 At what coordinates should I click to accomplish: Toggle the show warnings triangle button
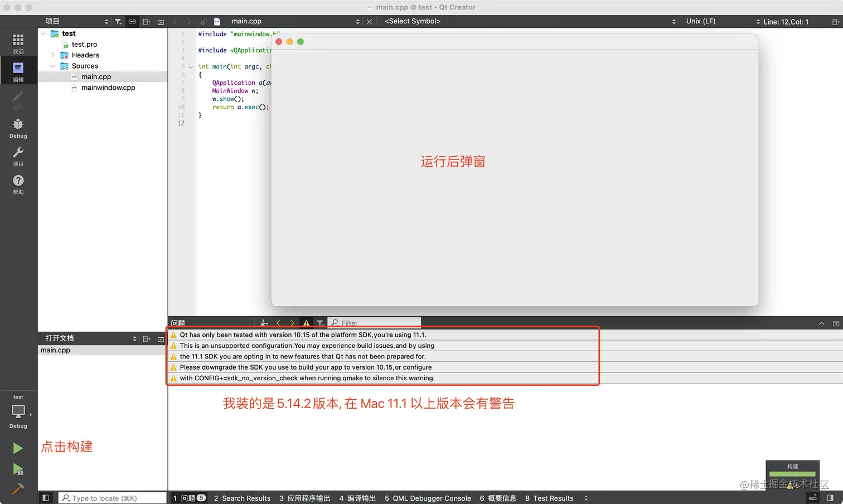[x=306, y=323]
